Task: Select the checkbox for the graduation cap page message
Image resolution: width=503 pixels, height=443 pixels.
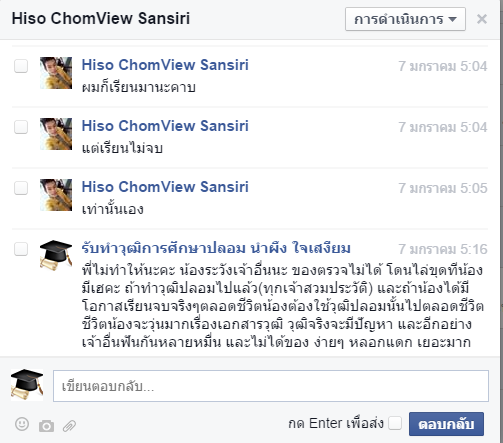Action: (x=21, y=249)
